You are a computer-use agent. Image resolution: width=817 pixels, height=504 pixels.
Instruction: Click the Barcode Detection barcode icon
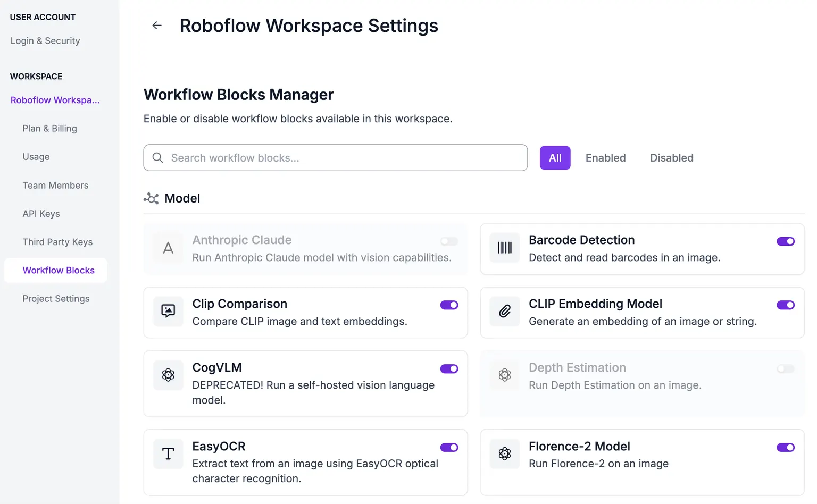(505, 248)
